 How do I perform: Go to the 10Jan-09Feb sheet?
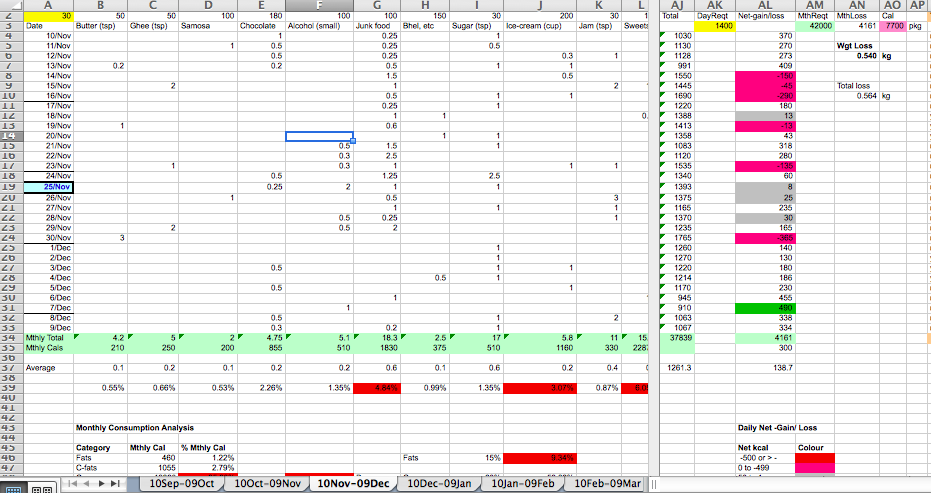[x=522, y=484]
